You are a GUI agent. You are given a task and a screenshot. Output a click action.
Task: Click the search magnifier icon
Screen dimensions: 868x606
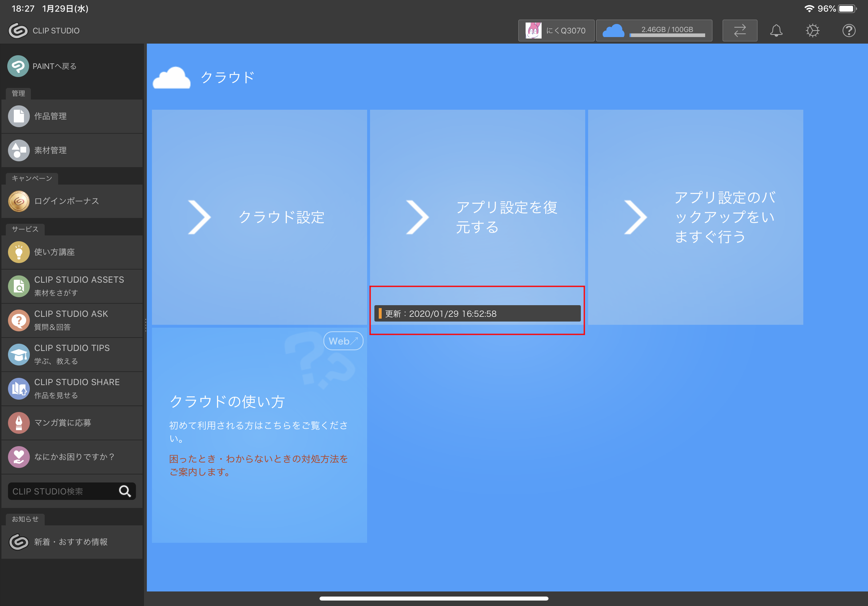pyautogui.click(x=125, y=491)
